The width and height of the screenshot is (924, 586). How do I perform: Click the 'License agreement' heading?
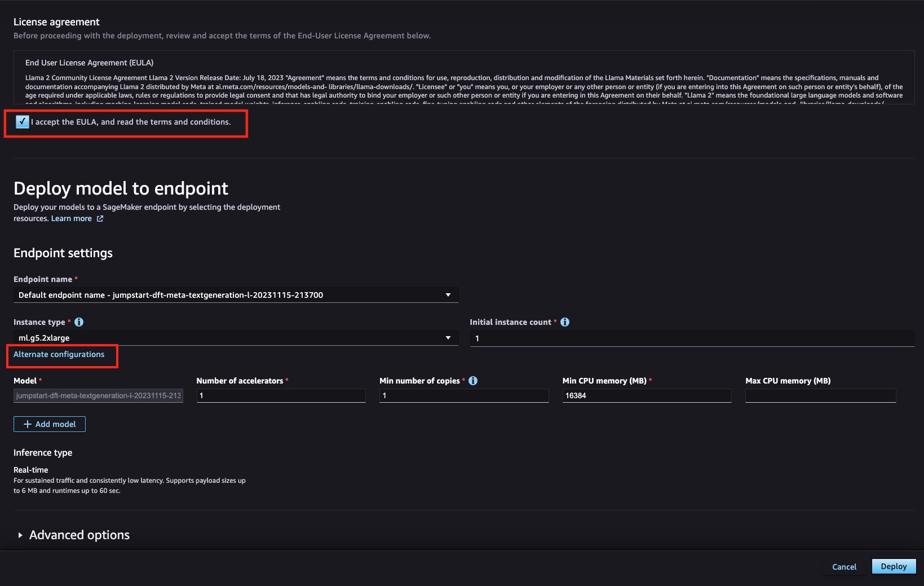56,22
